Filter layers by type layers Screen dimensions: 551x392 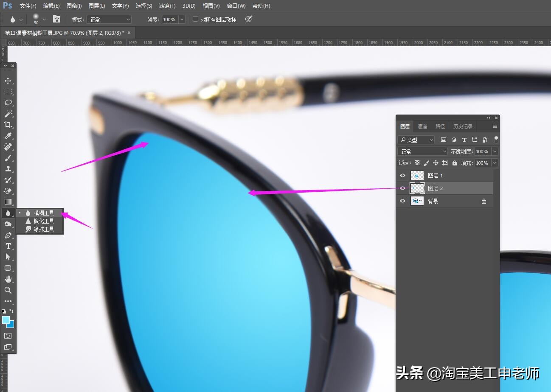[464, 140]
